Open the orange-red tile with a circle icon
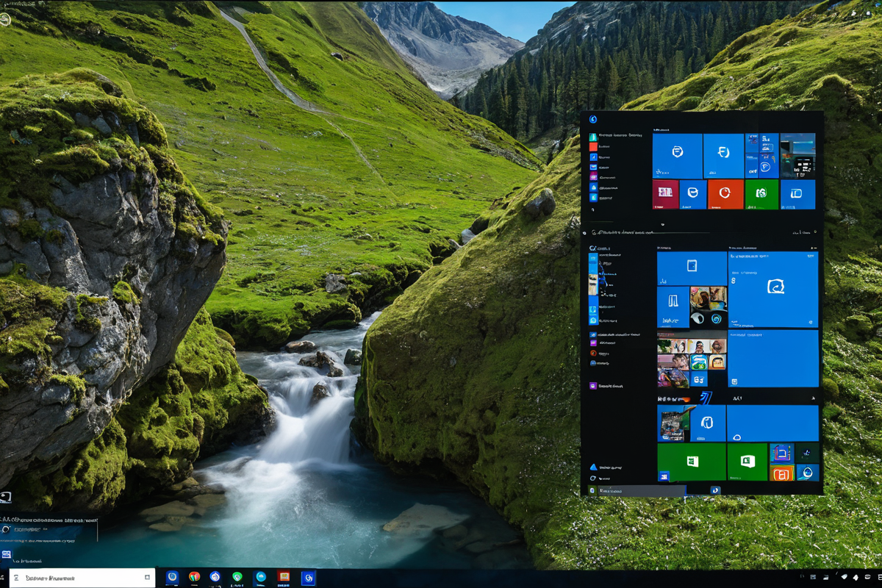Viewport: 882px width, 588px height. (x=725, y=194)
